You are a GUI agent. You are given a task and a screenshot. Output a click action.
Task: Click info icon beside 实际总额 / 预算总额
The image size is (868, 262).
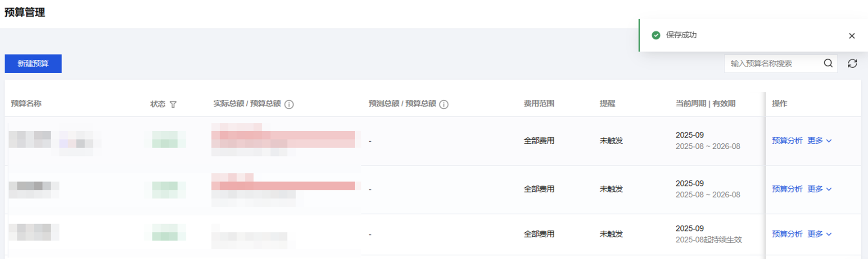pyautogui.click(x=289, y=104)
